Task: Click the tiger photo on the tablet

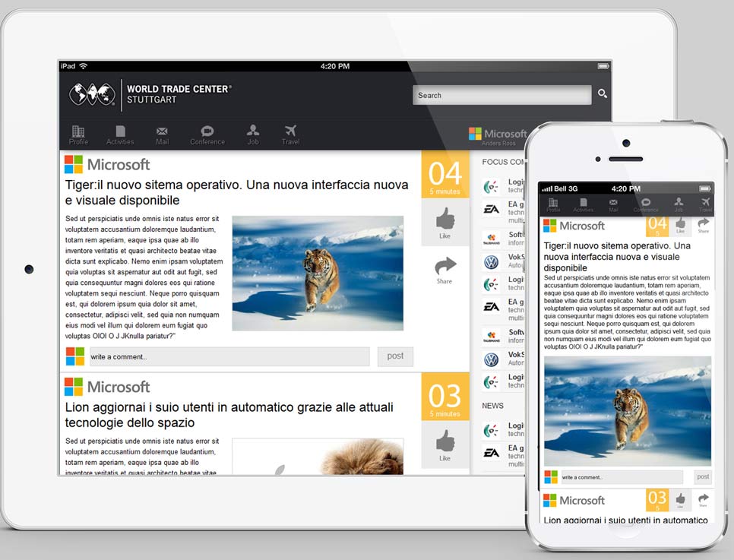Action: click(317, 273)
